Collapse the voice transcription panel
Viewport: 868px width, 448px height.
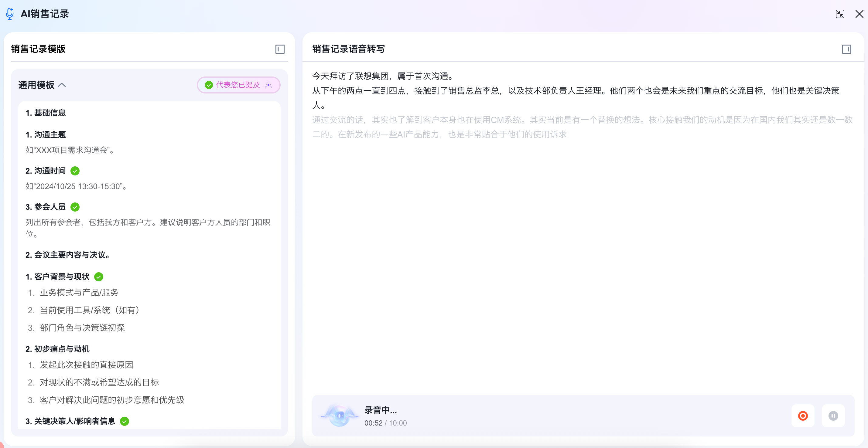846,49
